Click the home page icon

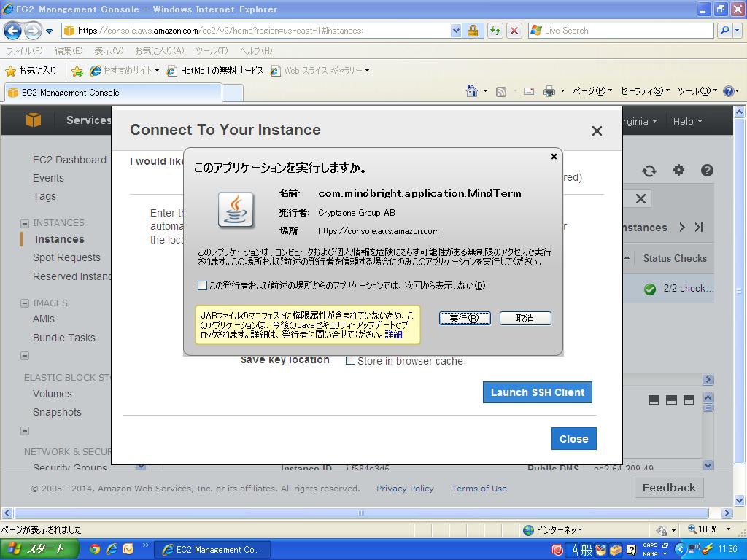point(472,91)
